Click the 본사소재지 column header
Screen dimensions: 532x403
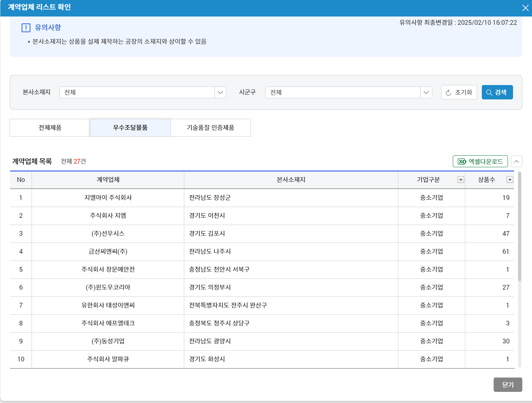tap(291, 180)
